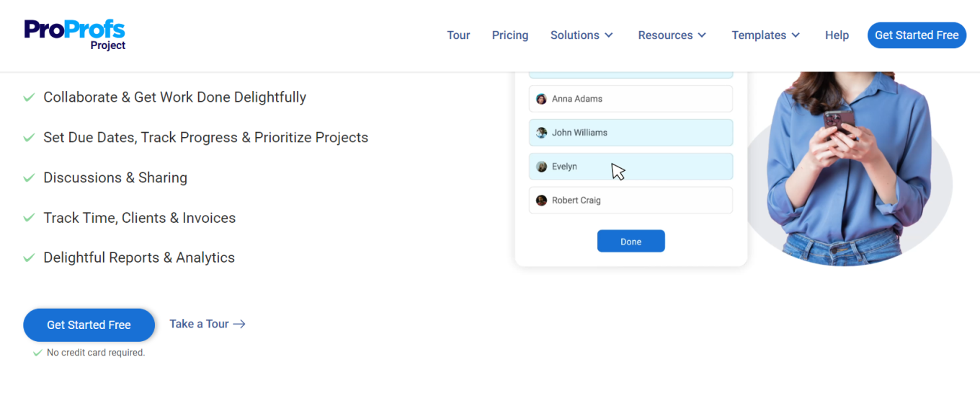980x396 pixels.
Task: Click 'Discussions & Sharing' text
Action: click(x=115, y=178)
